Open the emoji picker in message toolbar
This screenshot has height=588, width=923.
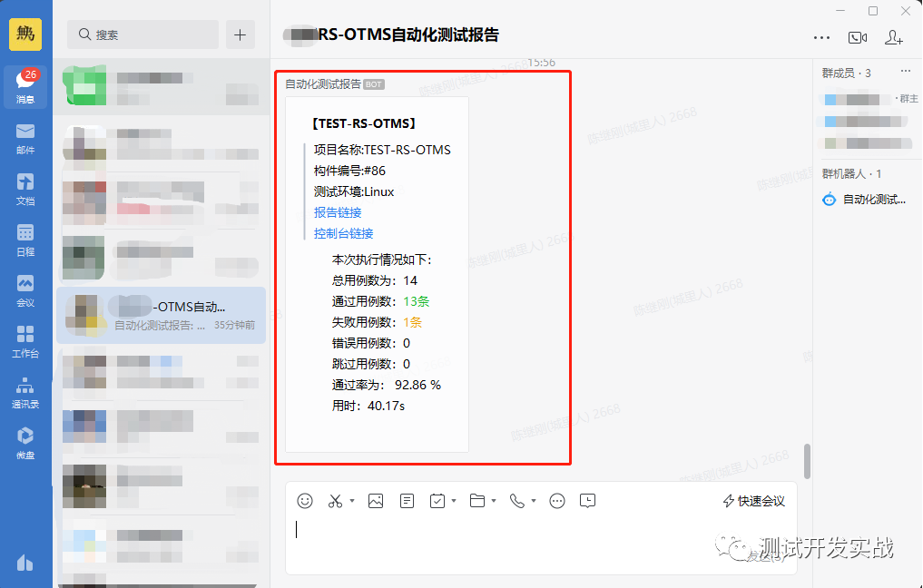(x=305, y=501)
